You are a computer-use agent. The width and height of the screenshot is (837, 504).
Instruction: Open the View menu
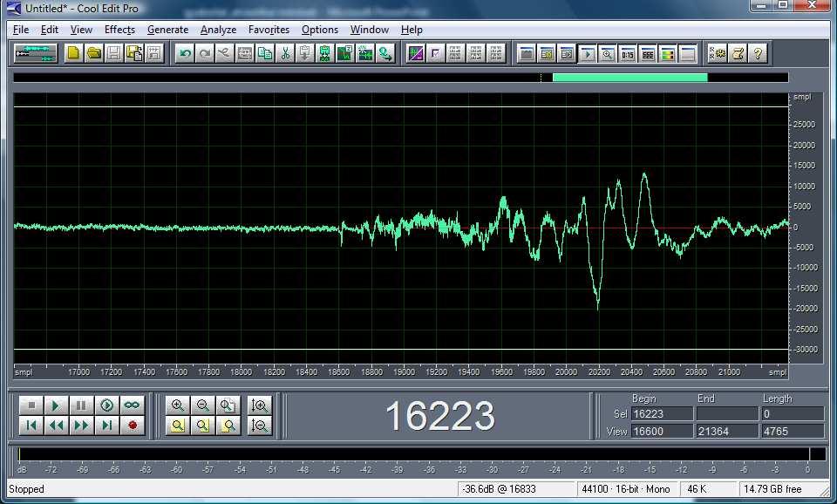(x=82, y=30)
